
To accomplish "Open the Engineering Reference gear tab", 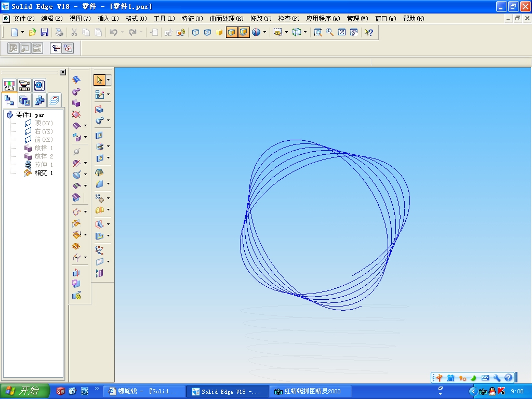I will click(x=39, y=85).
